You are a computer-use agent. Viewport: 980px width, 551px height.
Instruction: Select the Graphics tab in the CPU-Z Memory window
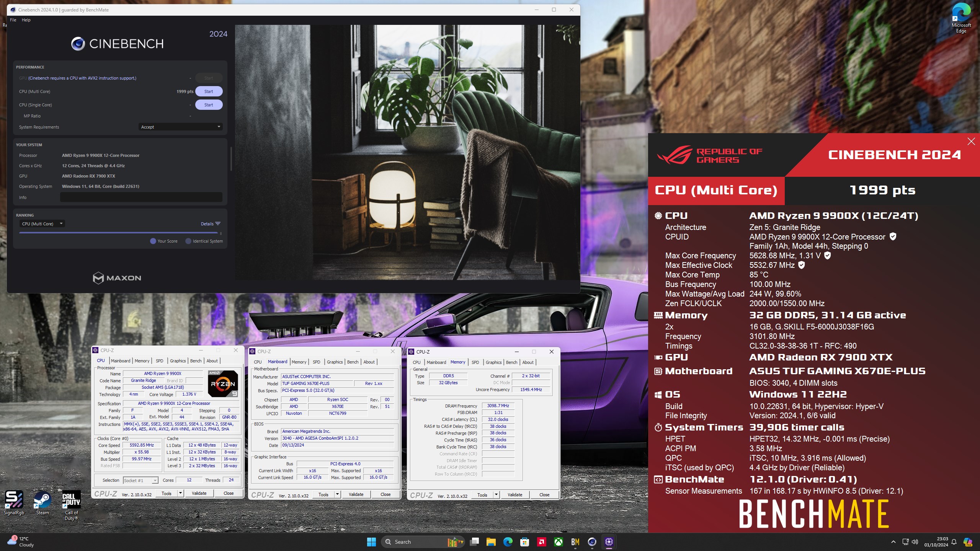pos(493,362)
